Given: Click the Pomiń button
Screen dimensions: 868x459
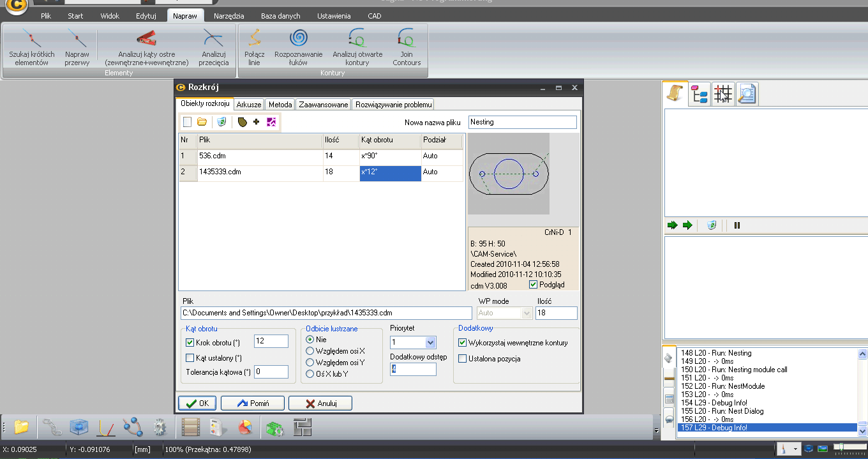Looking at the screenshot, I should pos(253,403).
